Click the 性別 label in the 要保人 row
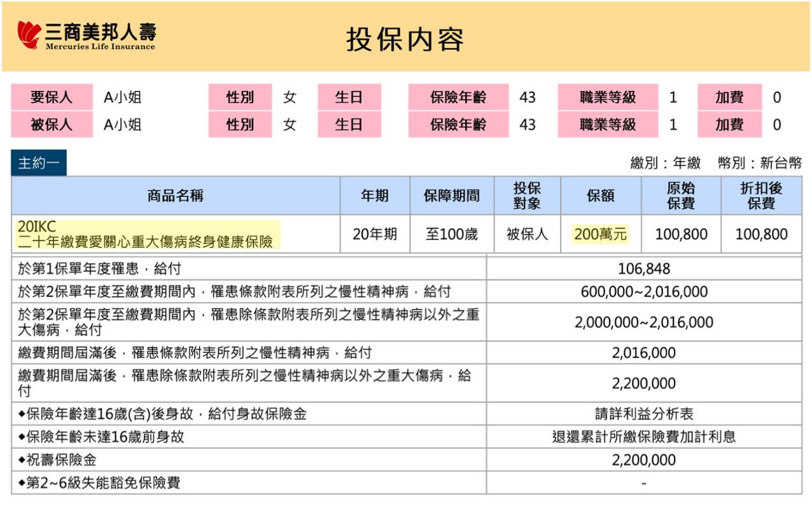This screenshot has height=505, width=812. tap(240, 97)
